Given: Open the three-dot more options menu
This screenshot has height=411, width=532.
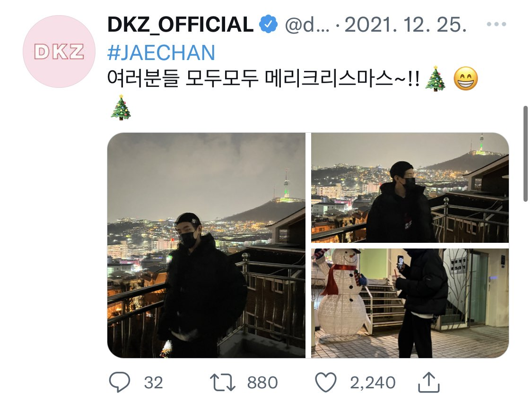Looking at the screenshot, I should click(x=497, y=24).
